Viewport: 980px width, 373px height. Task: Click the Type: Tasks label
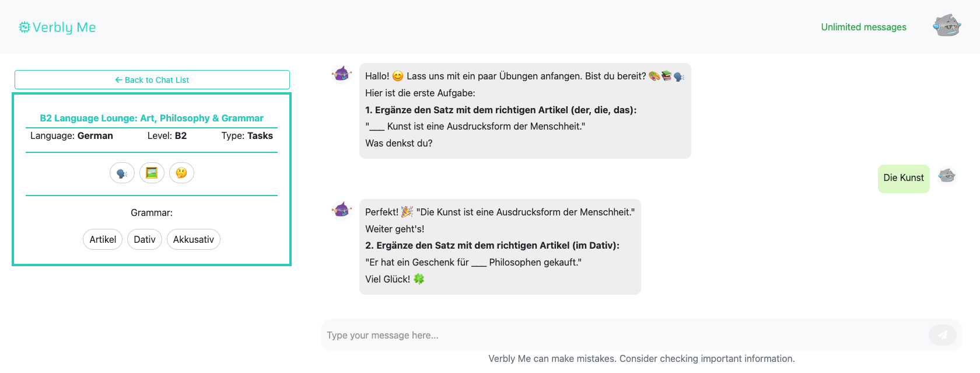(247, 135)
